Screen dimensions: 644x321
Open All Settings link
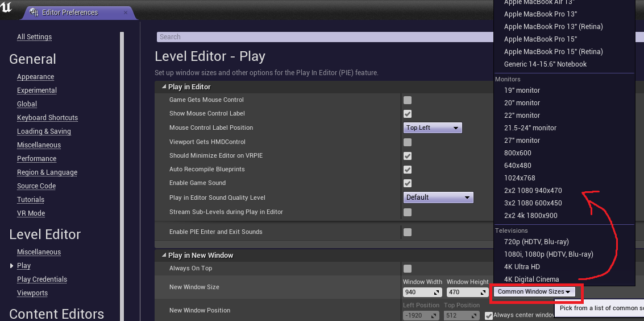[x=34, y=36]
